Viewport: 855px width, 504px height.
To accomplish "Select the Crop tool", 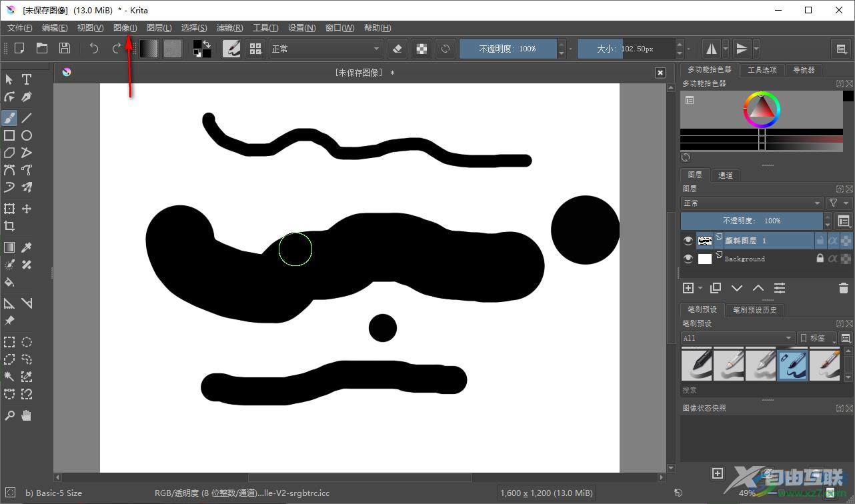I will tap(9, 226).
